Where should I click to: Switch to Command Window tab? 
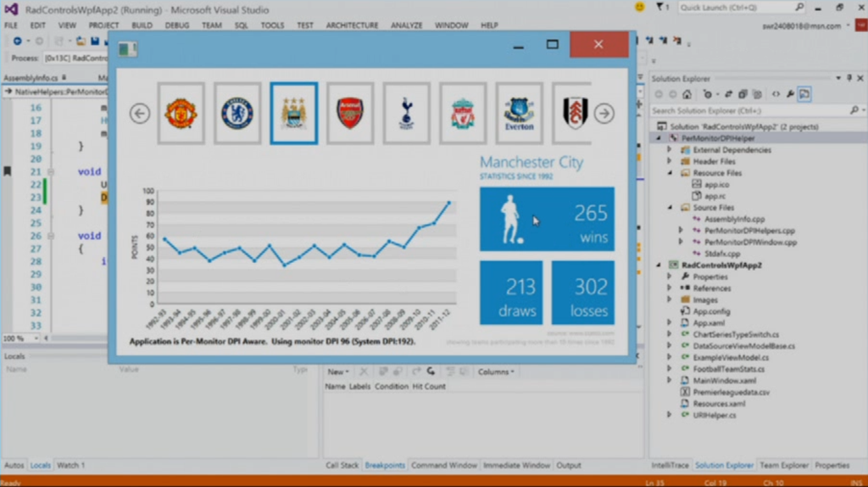(444, 466)
